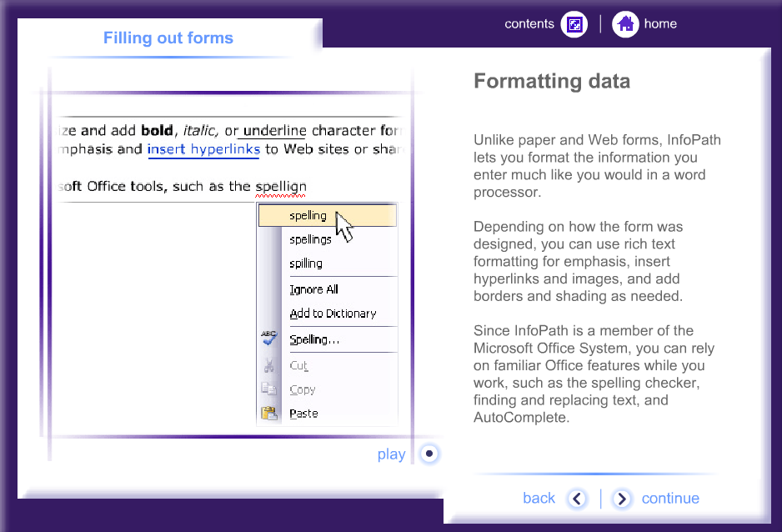Click the Paste menu entry
The image size is (782, 532).
328,414
